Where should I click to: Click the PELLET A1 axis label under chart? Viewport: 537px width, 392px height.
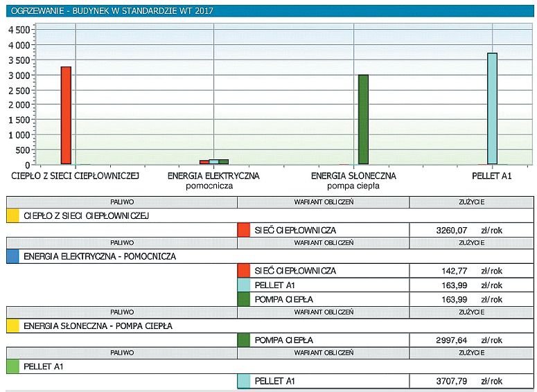pyautogui.click(x=491, y=176)
